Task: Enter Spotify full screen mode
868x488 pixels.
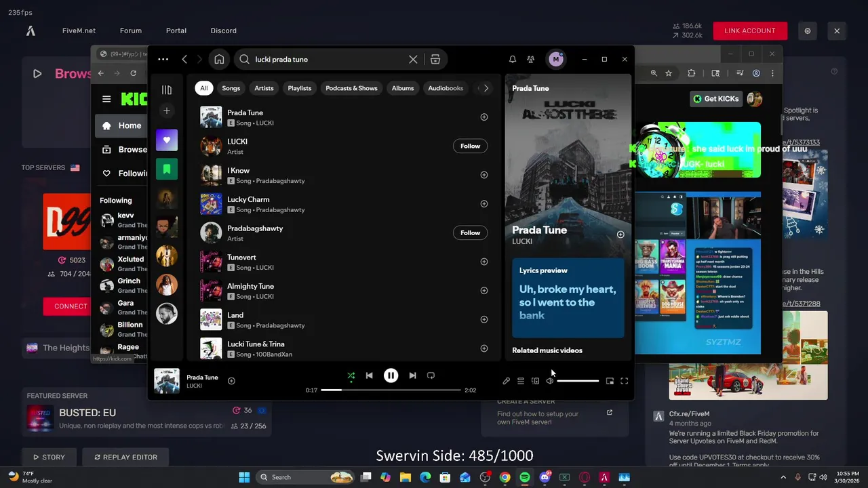Action: pyautogui.click(x=624, y=381)
